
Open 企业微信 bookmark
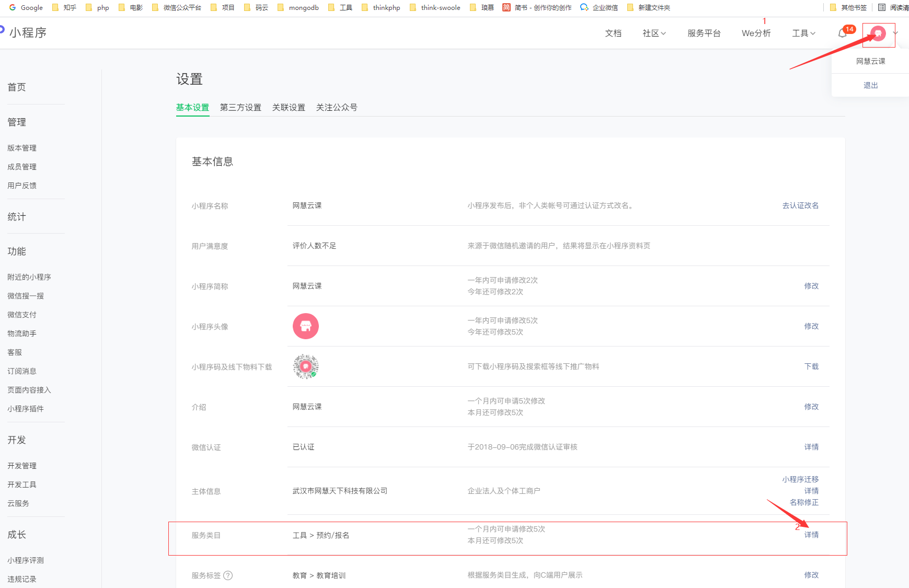click(599, 7)
